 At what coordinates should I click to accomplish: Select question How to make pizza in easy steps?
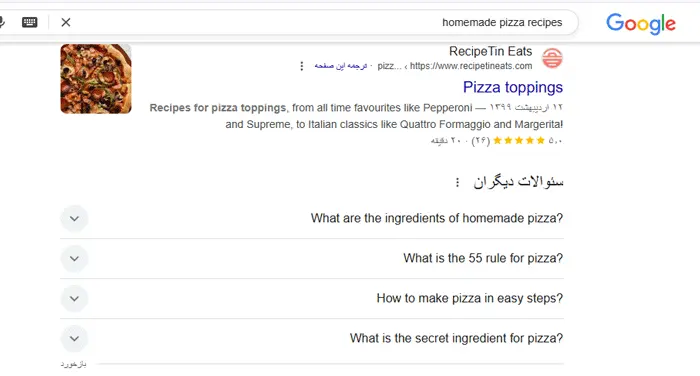470,298
